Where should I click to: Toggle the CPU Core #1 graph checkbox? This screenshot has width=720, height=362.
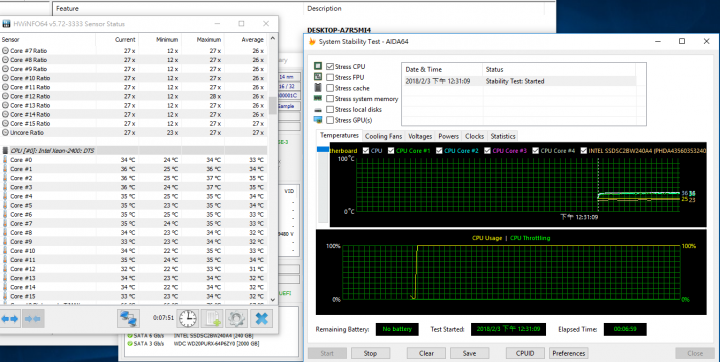pos(391,151)
